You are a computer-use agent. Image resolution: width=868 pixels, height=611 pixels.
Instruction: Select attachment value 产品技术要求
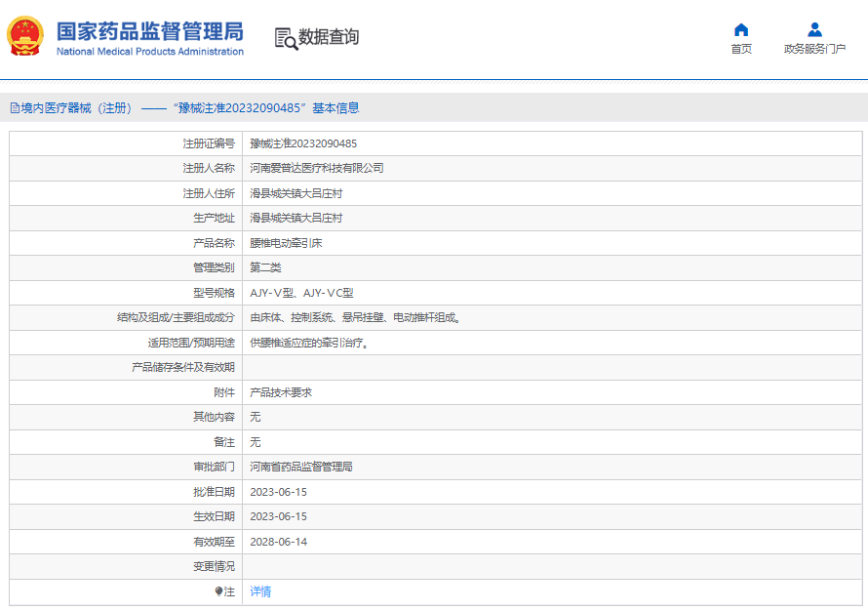tap(281, 392)
